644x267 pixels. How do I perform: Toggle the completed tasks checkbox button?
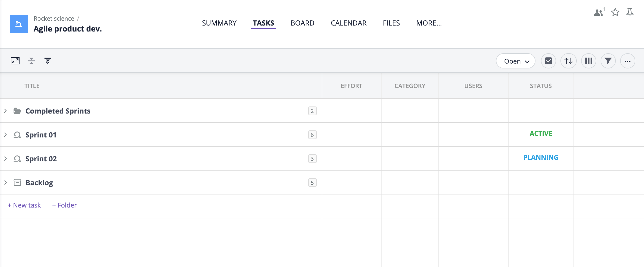(549, 61)
